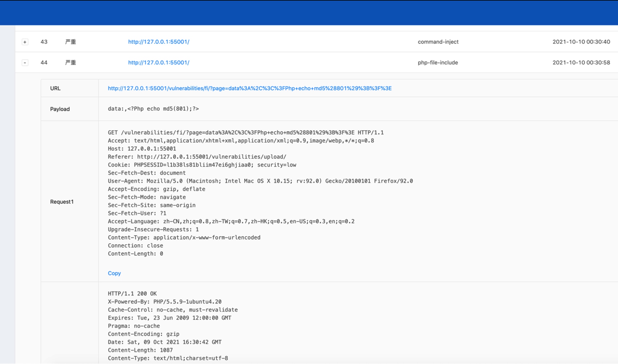Image resolution: width=618 pixels, height=364 pixels.
Task: Open the row 43 target URL link
Action: pos(158,42)
